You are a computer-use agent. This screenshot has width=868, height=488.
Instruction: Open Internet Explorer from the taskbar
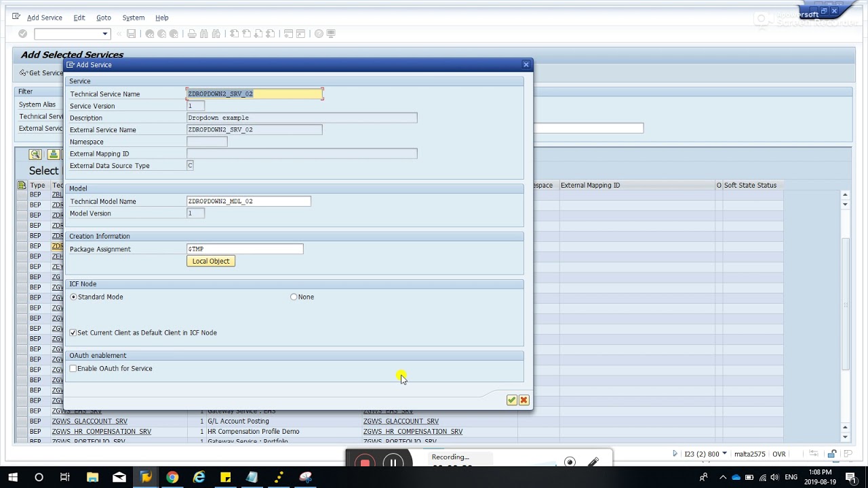point(199,477)
